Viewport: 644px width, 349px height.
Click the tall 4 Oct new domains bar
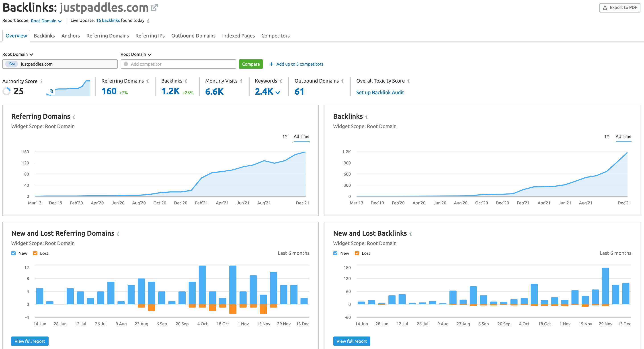tap(202, 285)
